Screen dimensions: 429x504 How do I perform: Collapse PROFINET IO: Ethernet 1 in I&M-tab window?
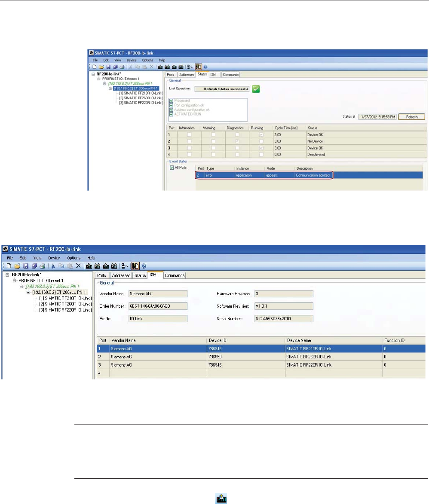click(x=15, y=281)
